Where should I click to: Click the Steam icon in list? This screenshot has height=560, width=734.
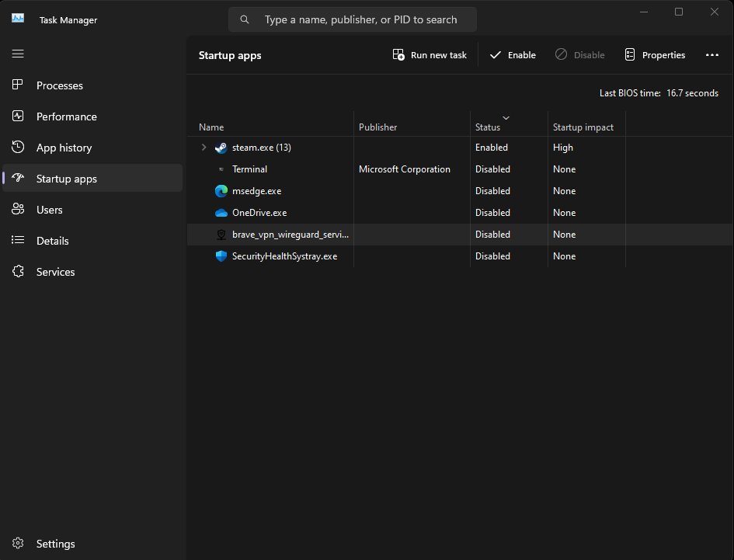click(221, 148)
